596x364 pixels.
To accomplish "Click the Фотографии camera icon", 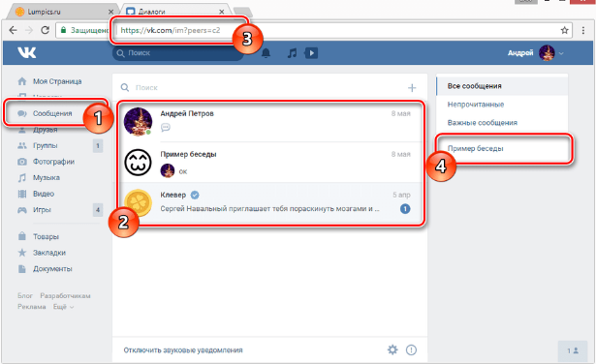I will click(22, 162).
